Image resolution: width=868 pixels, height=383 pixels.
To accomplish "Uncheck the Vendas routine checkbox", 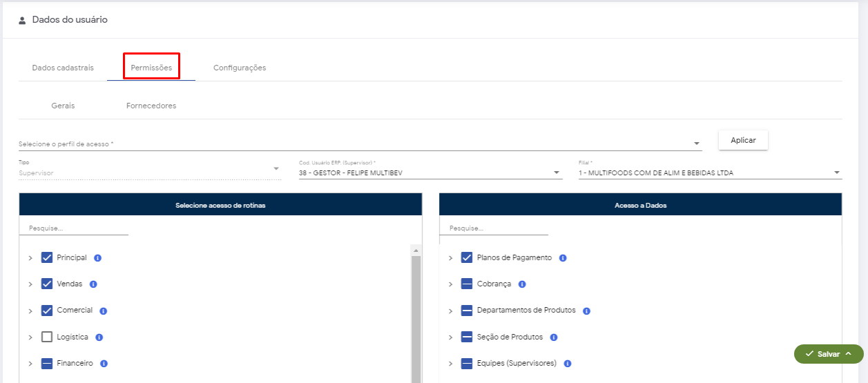I will pyautogui.click(x=47, y=284).
